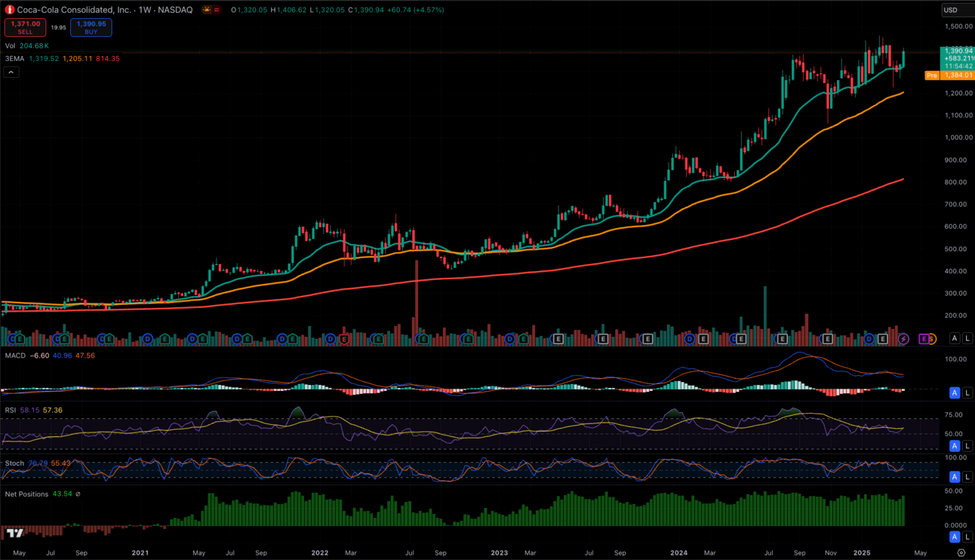Screen dimensions: 975x560
Task: Click the C 1,390.94 close value in header
Action: coord(366,10)
